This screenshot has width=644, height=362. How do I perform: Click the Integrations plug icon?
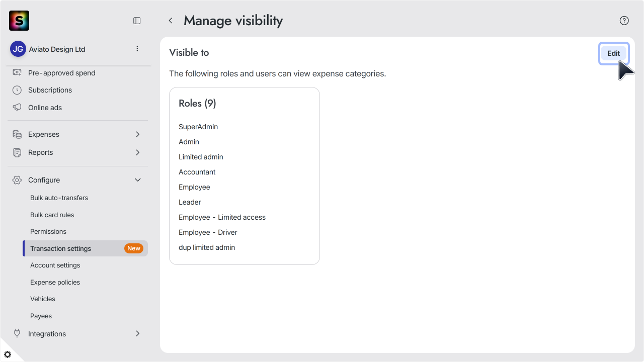[x=17, y=333]
